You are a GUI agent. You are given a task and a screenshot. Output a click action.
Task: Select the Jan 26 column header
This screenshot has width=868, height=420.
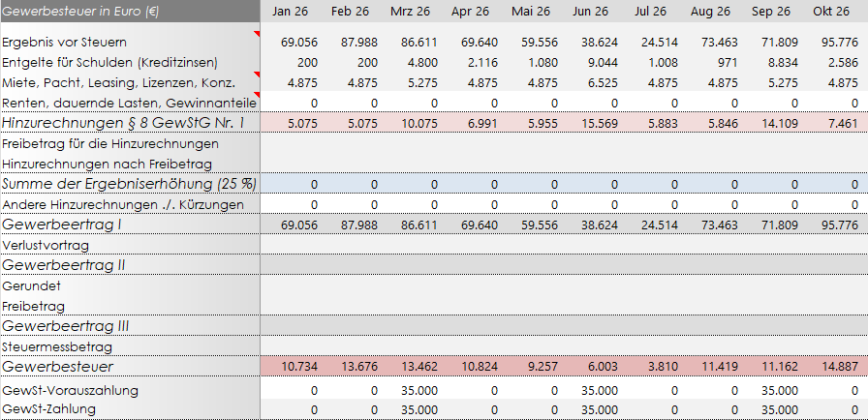(289, 11)
